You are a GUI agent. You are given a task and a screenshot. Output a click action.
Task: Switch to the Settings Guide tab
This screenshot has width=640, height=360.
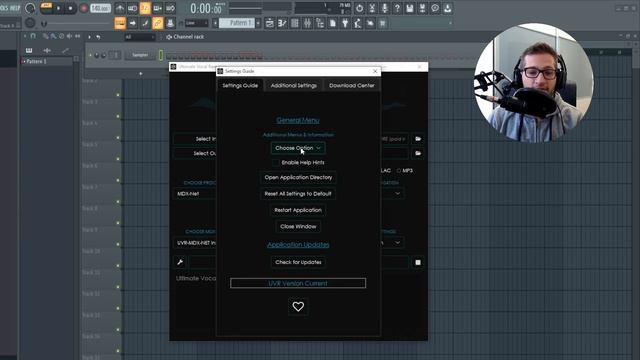pyautogui.click(x=240, y=85)
